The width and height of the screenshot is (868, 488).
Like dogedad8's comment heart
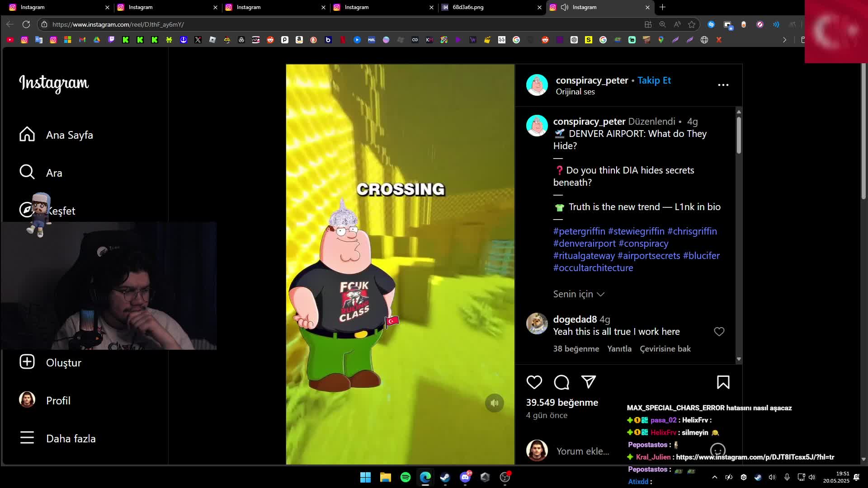pyautogui.click(x=719, y=332)
